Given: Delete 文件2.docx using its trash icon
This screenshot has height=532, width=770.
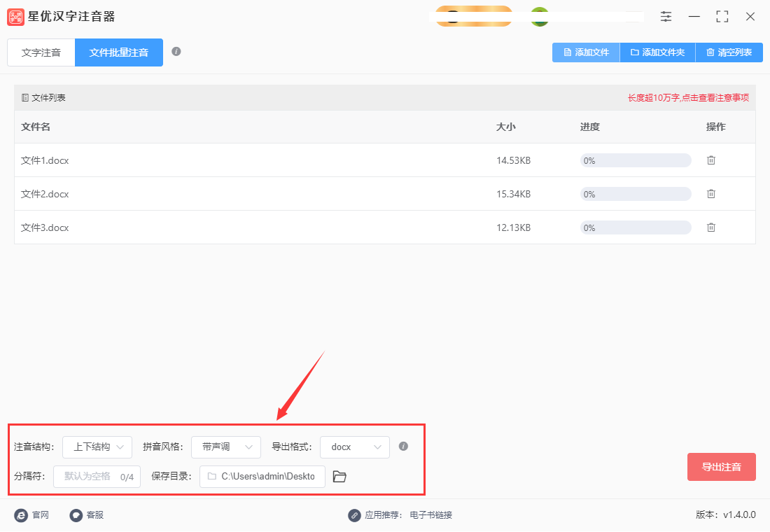Looking at the screenshot, I should click(710, 194).
